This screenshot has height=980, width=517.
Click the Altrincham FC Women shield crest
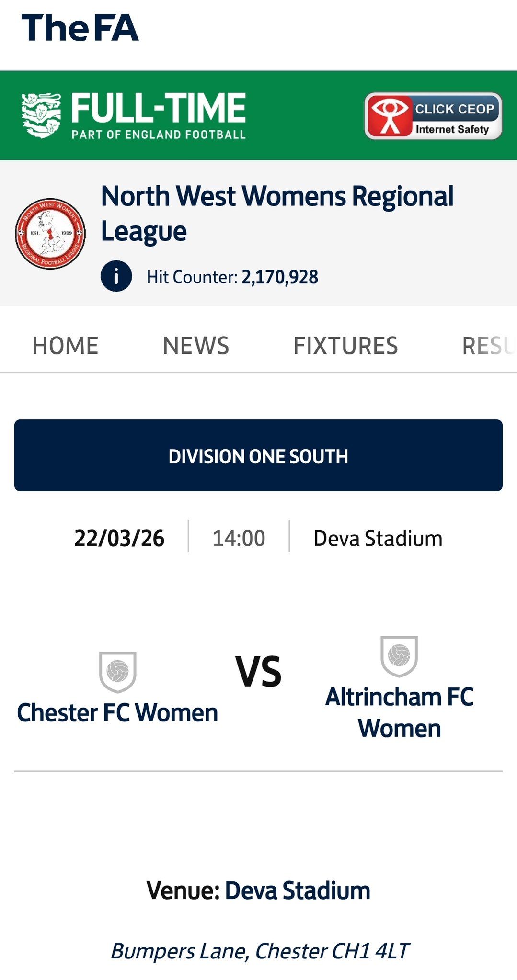click(399, 656)
